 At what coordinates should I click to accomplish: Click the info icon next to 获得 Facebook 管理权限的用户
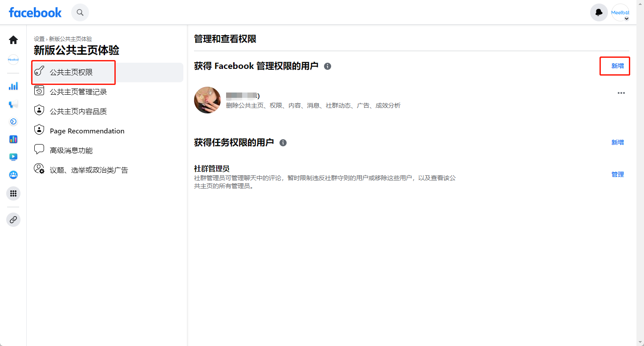(328, 66)
